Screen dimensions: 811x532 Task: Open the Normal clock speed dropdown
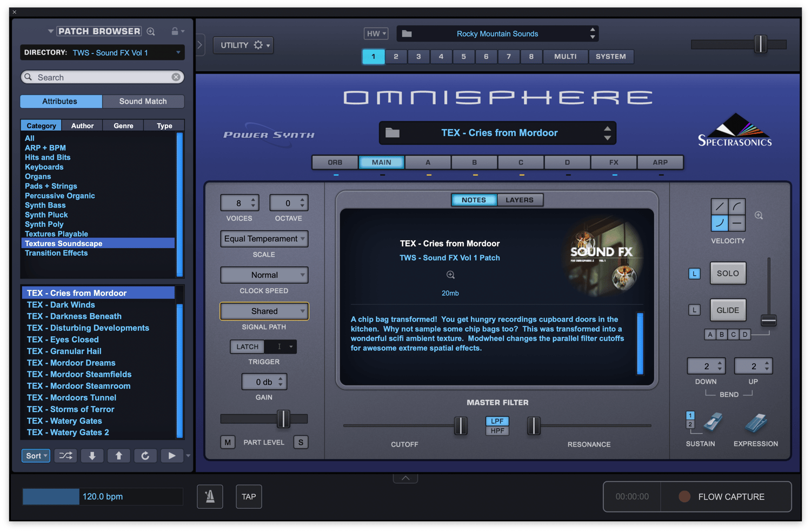[x=264, y=275]
